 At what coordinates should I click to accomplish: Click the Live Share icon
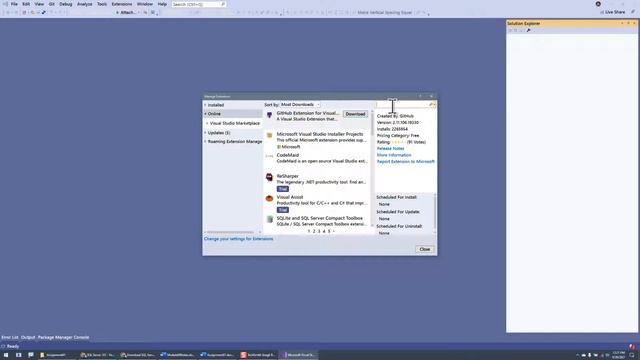pyautogui.click(x=602, y=12)
